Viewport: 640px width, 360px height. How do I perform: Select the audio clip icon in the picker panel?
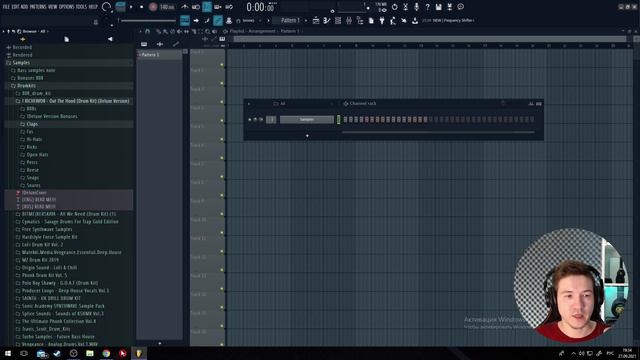(160, 44)
